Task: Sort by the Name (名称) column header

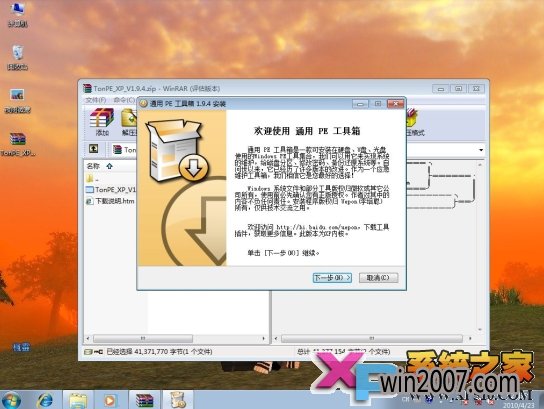Action: tap(93, 166)
